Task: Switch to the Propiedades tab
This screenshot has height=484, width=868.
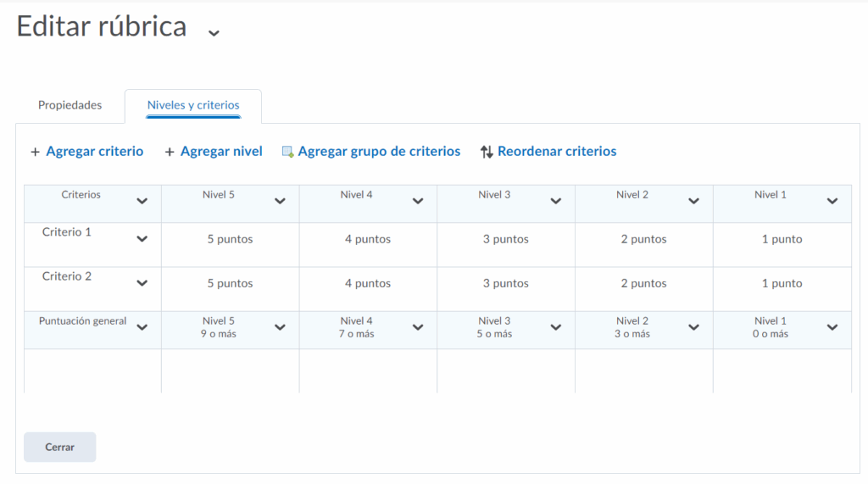Action: [x=70, y=105]
